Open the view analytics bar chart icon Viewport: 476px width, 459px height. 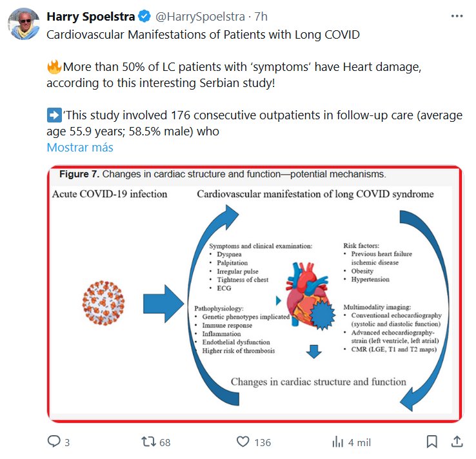coord(337,442)
